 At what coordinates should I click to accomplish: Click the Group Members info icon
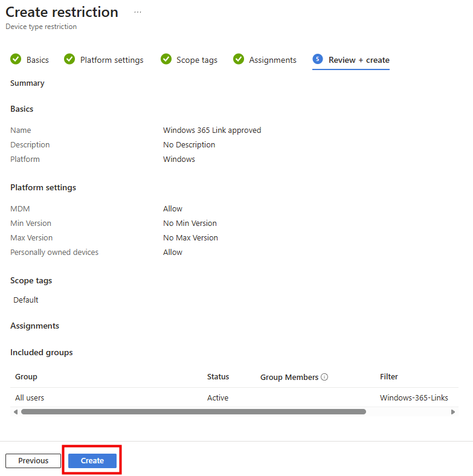coord(324,377)
